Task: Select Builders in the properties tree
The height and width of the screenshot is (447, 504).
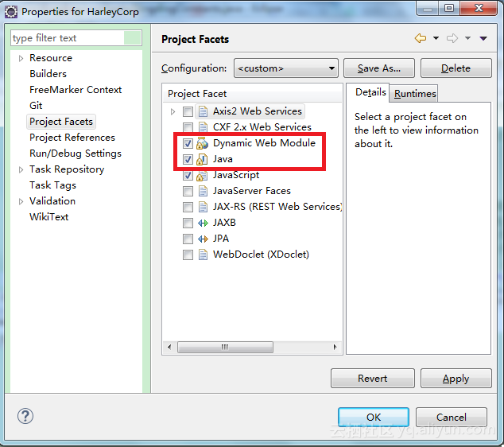Action: pos(48,74)
